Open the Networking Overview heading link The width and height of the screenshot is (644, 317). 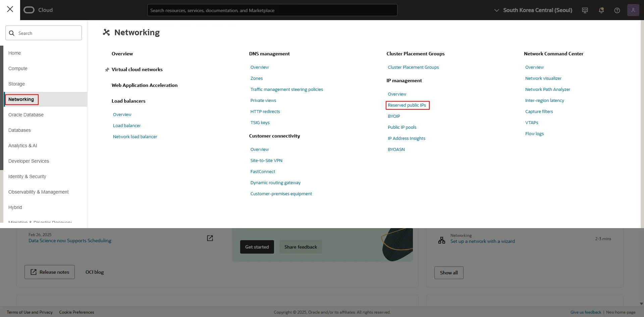click(122, 54)
